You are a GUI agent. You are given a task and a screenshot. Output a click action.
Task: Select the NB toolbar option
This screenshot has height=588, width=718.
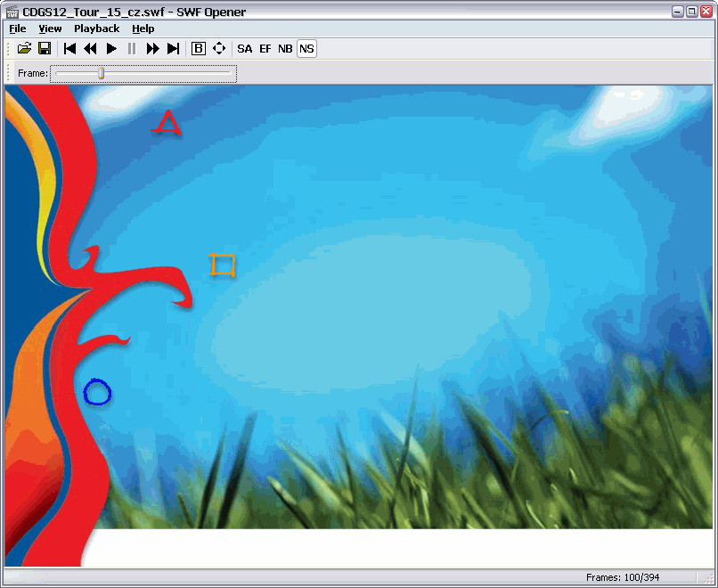click(x=285, y=48)
